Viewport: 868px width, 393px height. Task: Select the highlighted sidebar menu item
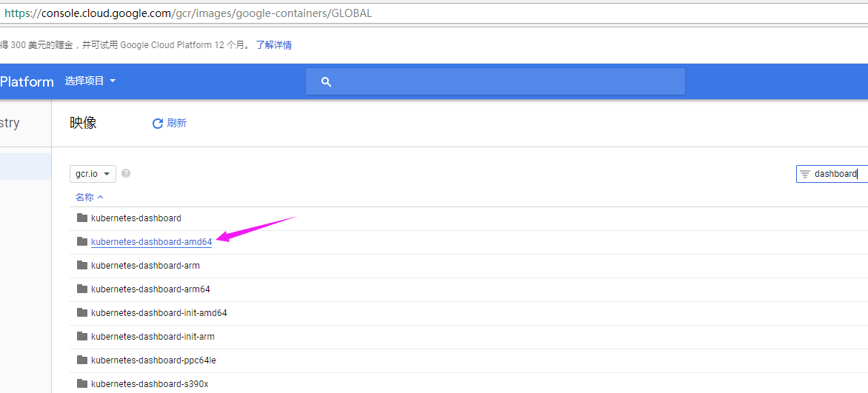25,167
